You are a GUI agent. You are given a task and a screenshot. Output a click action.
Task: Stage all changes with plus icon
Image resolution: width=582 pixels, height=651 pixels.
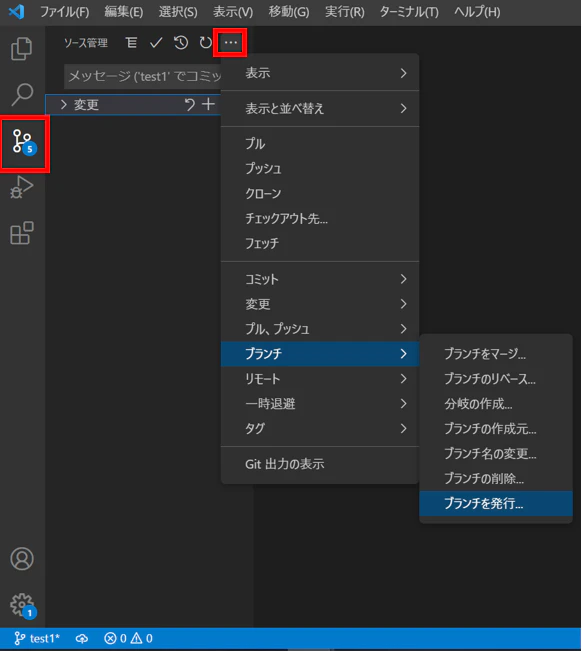pos(208,104)
